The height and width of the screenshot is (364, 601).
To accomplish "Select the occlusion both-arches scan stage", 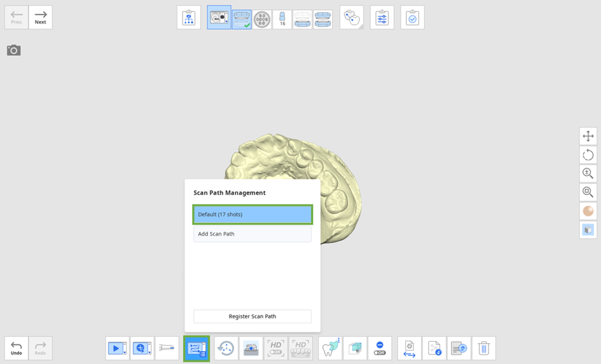I will 322,19.
